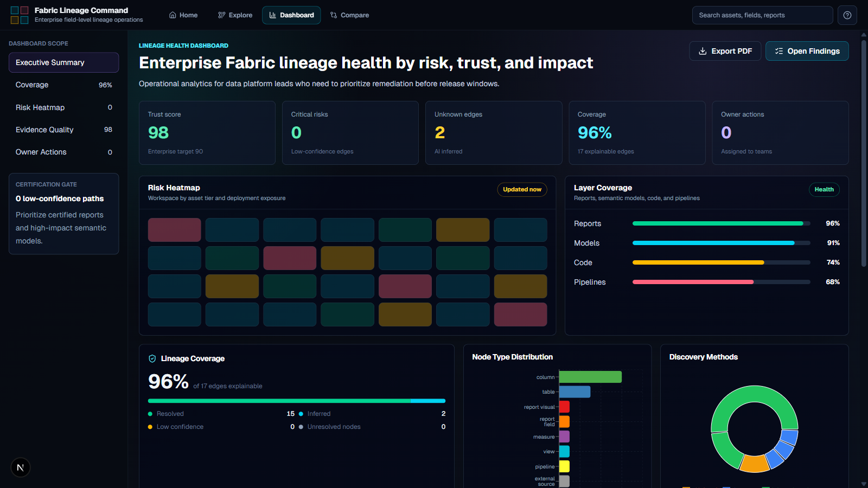Click the page vertical scrollbar
Image resolution: width=868 pixels, height=488 pixels.
864,152
